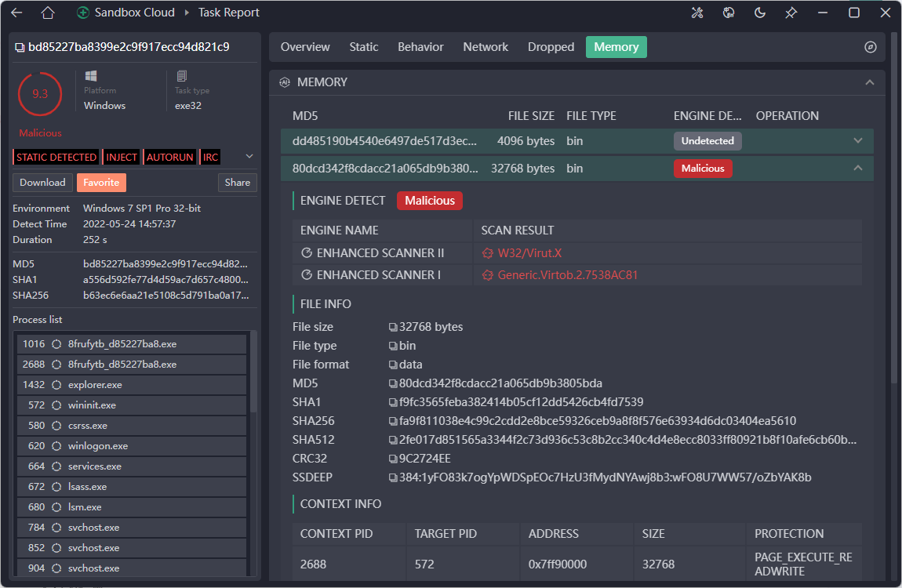Viewport: 902px width, 588px height.
Task: Copy the CRC32 value 9C2724EE
Action: click(393, 459)
